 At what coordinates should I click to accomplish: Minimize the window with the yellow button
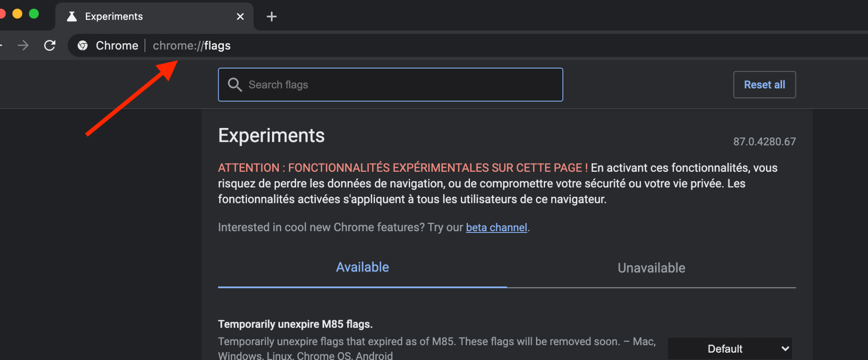pyautogui.click(x=17, y=14)
